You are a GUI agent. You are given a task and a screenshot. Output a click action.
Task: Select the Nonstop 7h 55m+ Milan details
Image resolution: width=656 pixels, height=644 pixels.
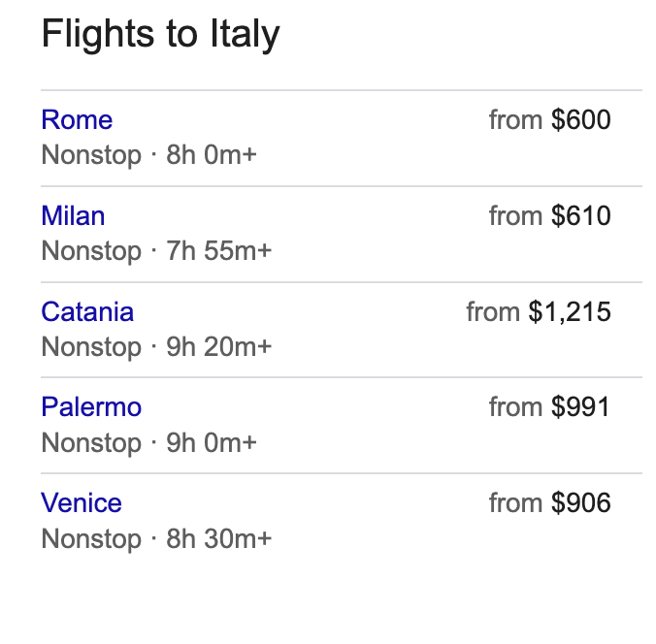point(156,251)
